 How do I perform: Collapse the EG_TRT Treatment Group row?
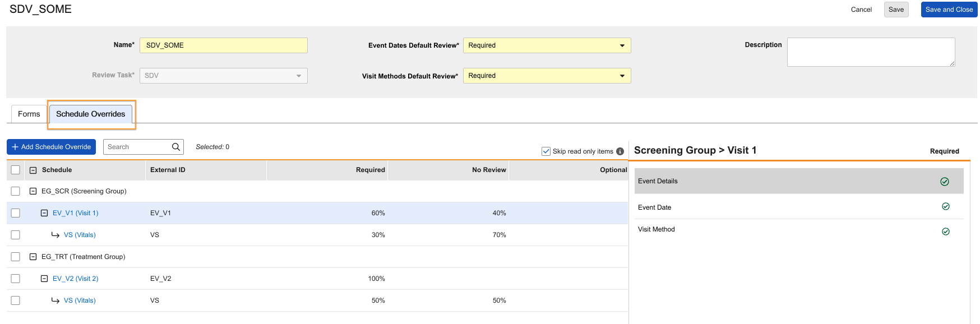coord(33,257)
